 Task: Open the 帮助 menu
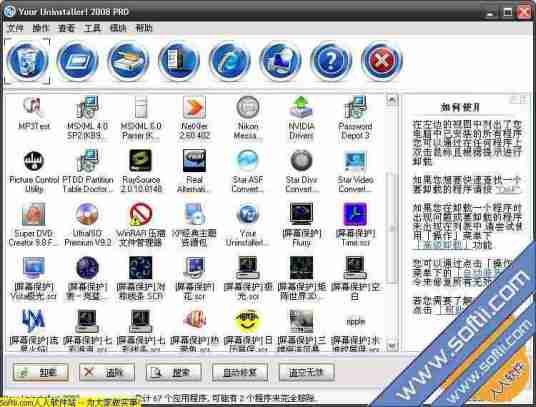144,28
